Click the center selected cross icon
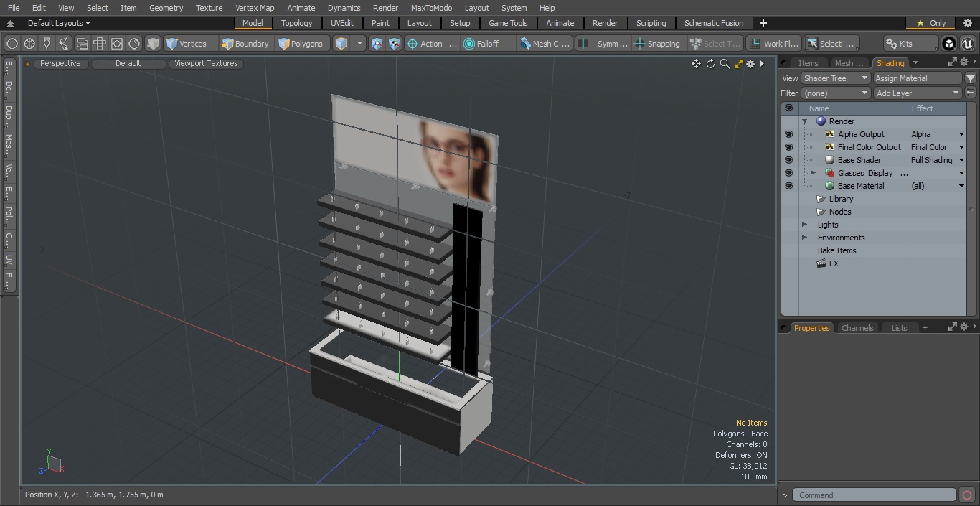980x506 pixels. 100,44
